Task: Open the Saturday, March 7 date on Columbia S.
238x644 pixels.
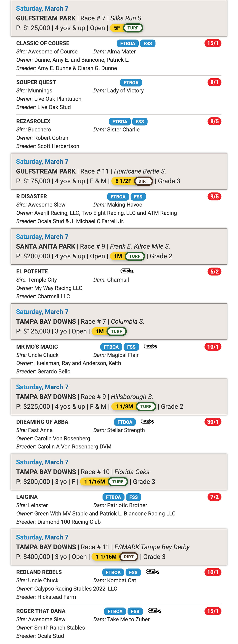Action: point(42,312)
